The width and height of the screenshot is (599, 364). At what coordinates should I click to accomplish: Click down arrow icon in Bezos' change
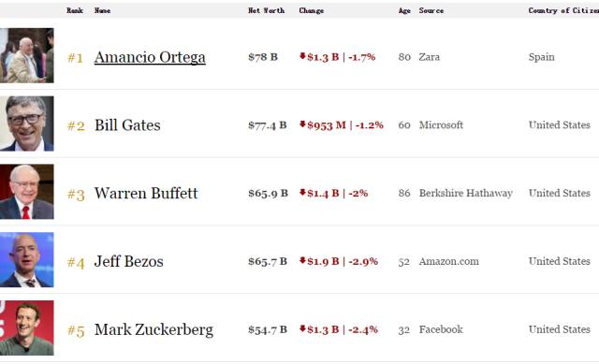coord(302,260)
